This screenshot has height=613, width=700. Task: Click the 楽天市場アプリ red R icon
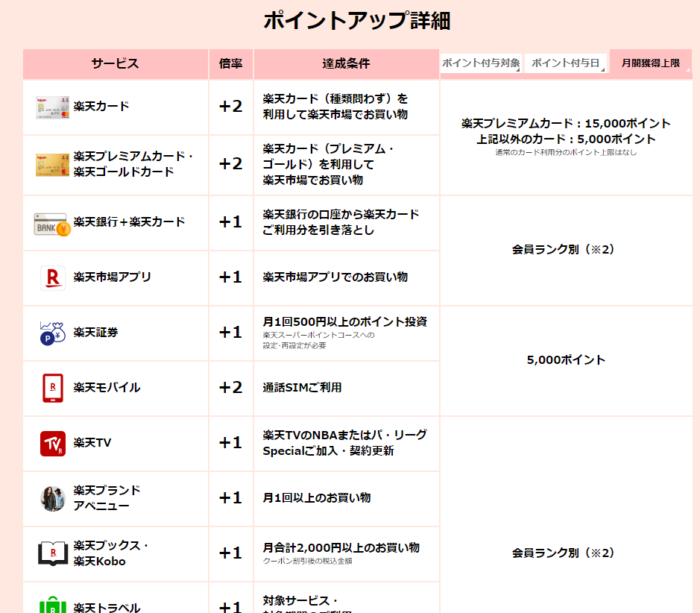point(52,277)
